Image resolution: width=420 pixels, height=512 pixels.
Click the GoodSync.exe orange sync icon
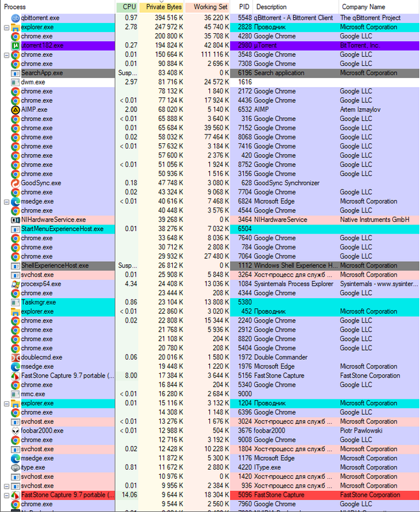(x=15, y=183)
